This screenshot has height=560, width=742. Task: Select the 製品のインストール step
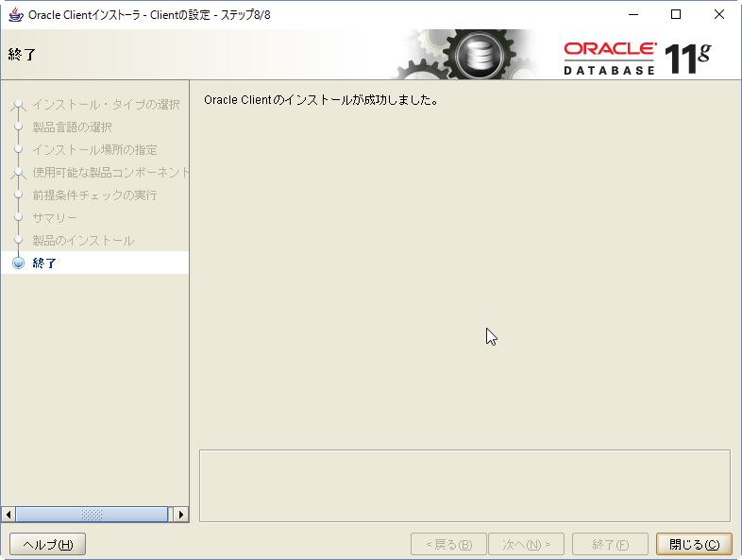(83, 241)
